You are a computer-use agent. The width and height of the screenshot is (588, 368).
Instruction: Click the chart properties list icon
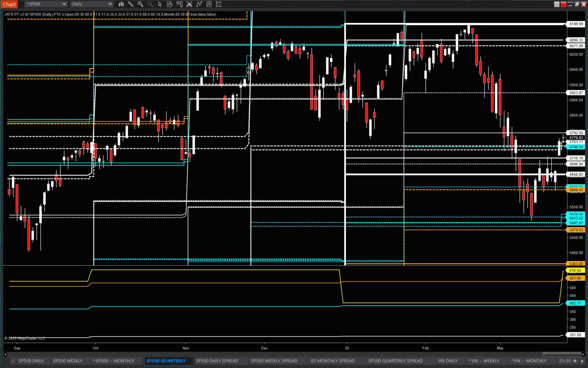219,4
